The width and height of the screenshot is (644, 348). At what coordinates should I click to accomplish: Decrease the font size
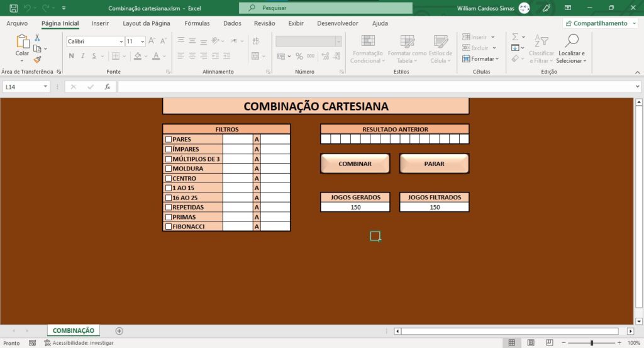163,41
